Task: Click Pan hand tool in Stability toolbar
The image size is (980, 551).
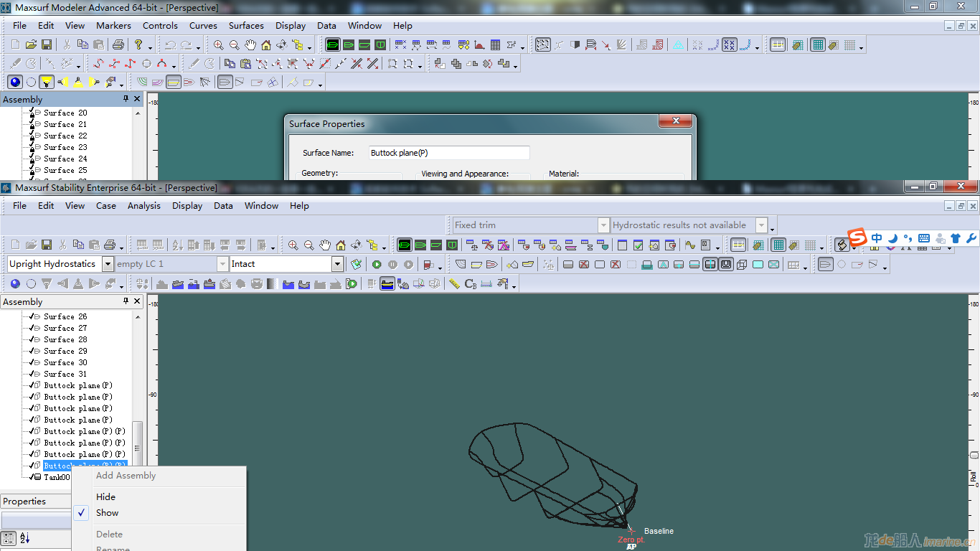Action: tap(325, 245)
